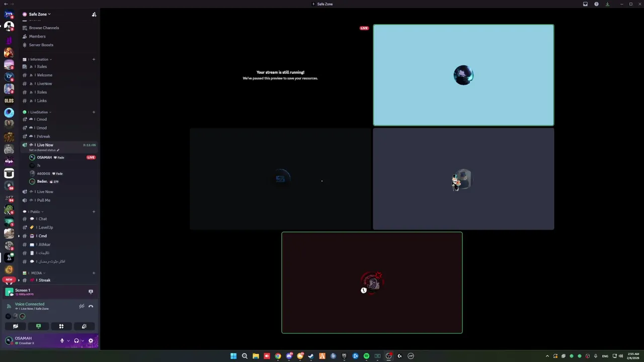Open the soundboard button
Screen dimensions: 644x362
click(84, 326)
